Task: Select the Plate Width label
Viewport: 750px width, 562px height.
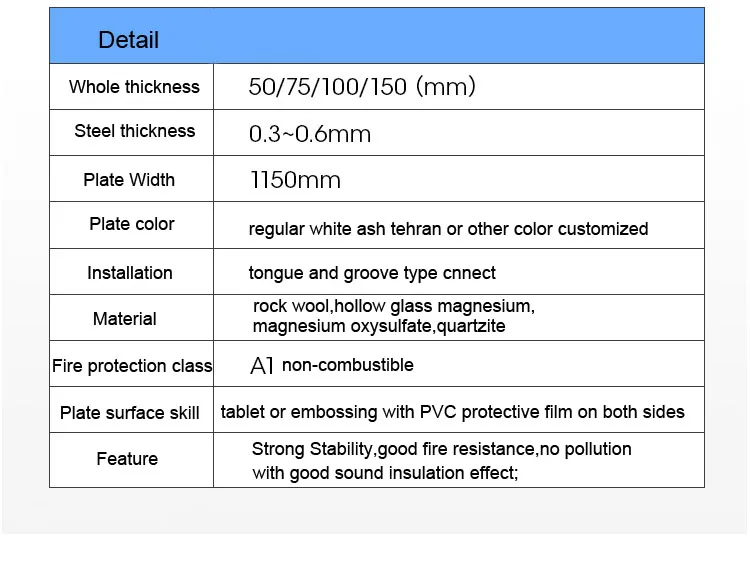Action: click(129, 180)
